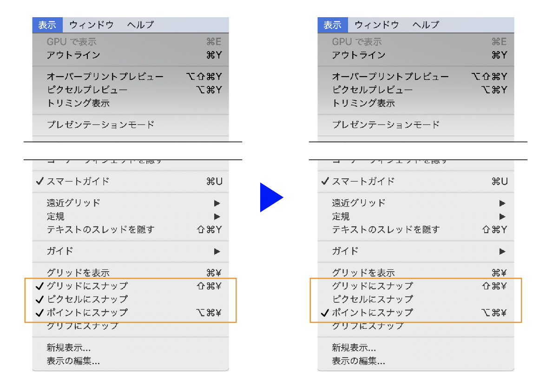Open 表示の編集... in the right menu

coord(416,361)
